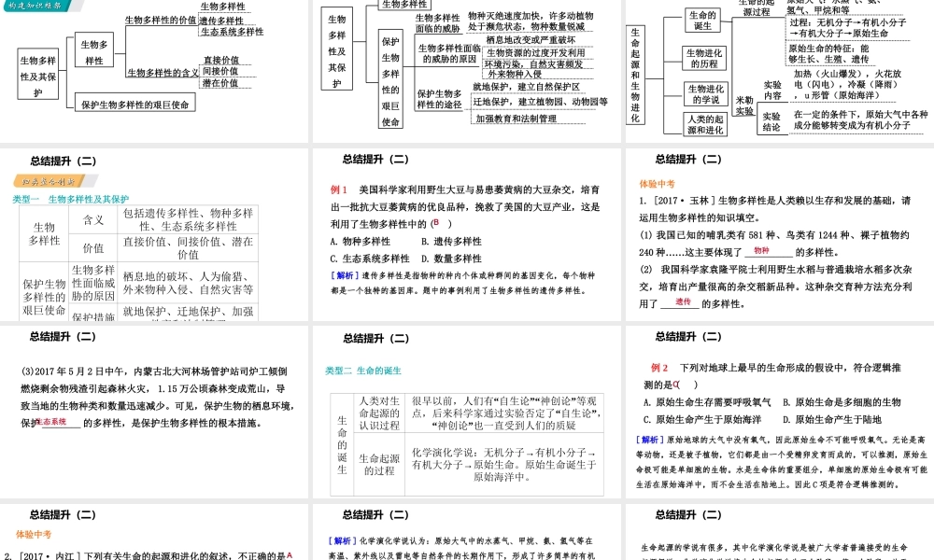Open the slide with the 米勒实验 concept map
The image size is (934, 560).
point(780,71)
